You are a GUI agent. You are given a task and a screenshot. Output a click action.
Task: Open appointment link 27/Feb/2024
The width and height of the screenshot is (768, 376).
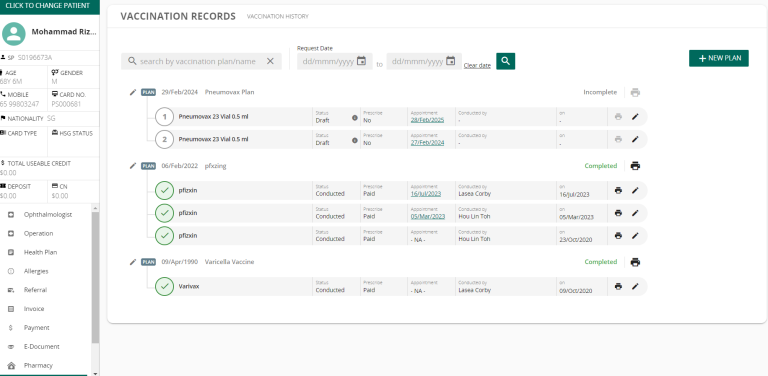click(427, 142)
